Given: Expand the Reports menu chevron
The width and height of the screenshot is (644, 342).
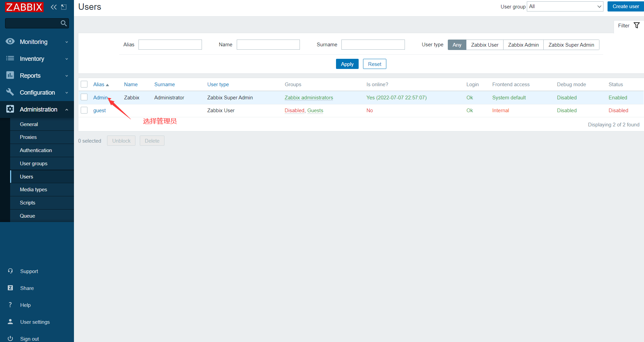Looking at the screenshot, I should 67,76.
